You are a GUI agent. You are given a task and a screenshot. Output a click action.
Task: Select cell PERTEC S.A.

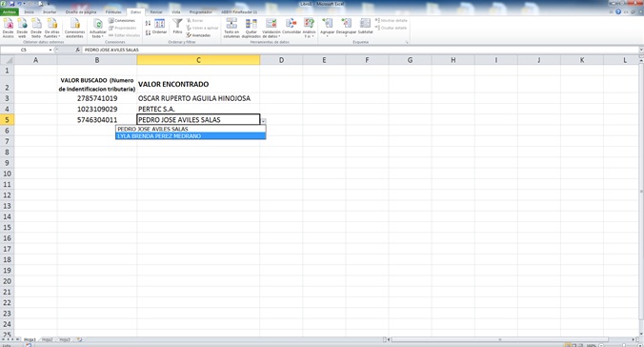[x=198, y=109]
